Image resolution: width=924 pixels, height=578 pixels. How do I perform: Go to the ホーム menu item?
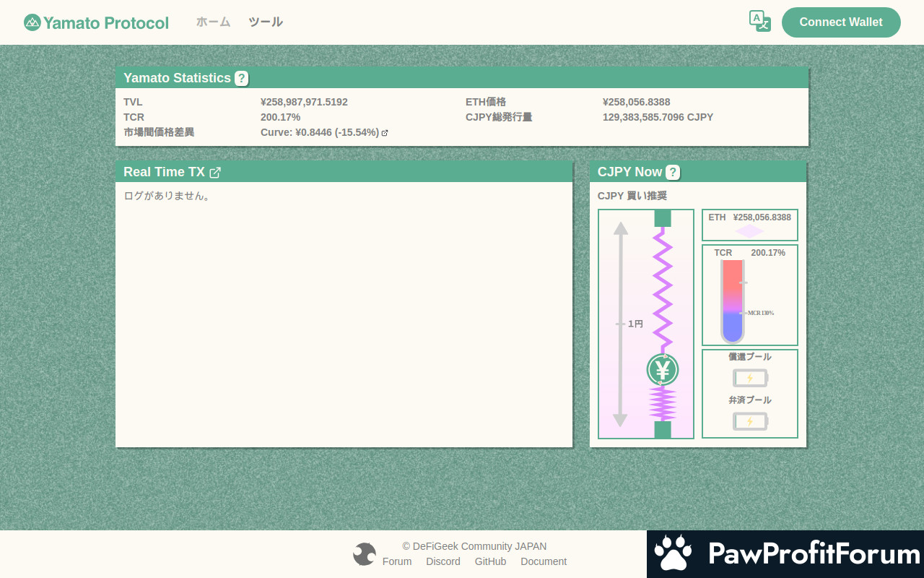(213, 22)
